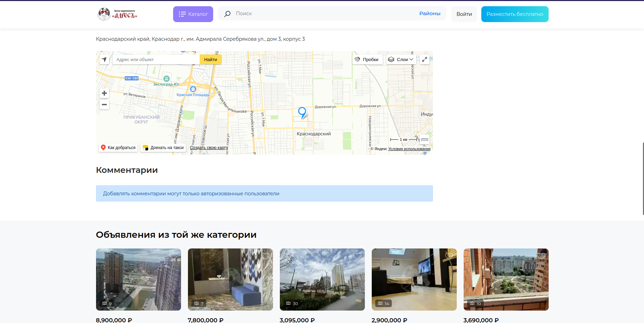The width and height of the screenshot is (644, 323).
Task: Toggle favorite heart on 8,900,000 ₽ listing
Action: click(x=173, y=256)
